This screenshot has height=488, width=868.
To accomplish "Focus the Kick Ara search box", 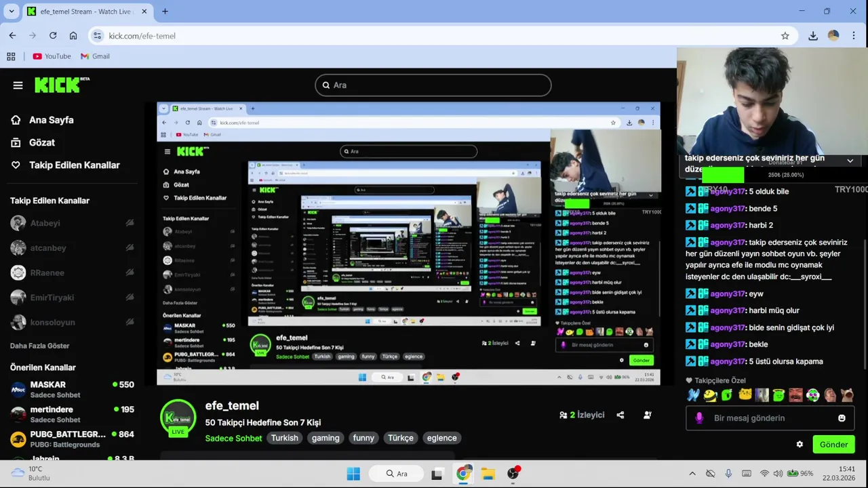I will pos(433,85).
